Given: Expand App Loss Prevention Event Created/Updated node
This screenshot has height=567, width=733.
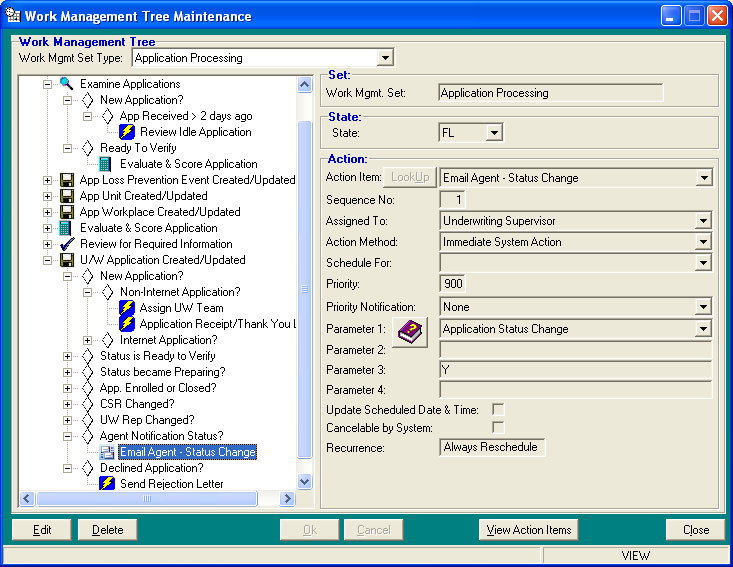Looking at the screenshot, I should tap(47, 180).
